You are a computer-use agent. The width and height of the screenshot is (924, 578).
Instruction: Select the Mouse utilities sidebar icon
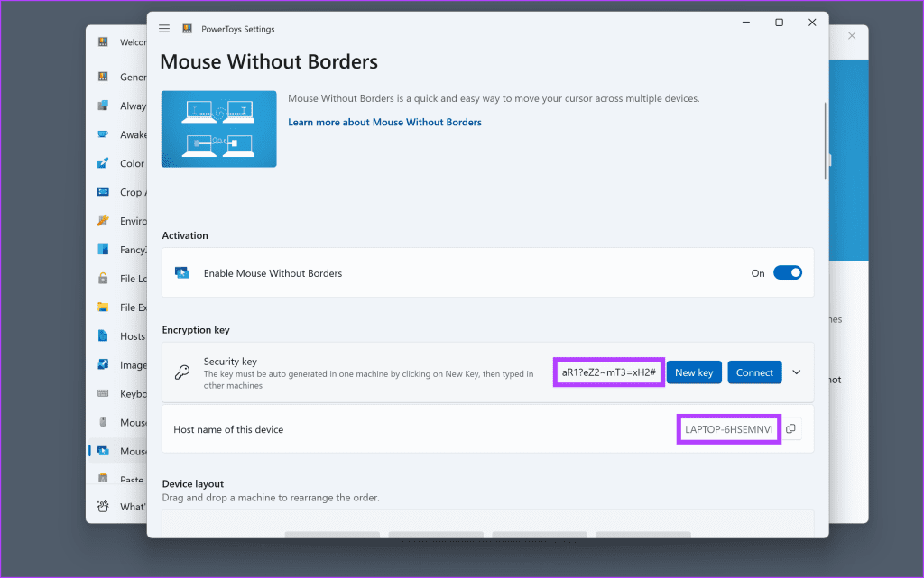coord(103,422)
